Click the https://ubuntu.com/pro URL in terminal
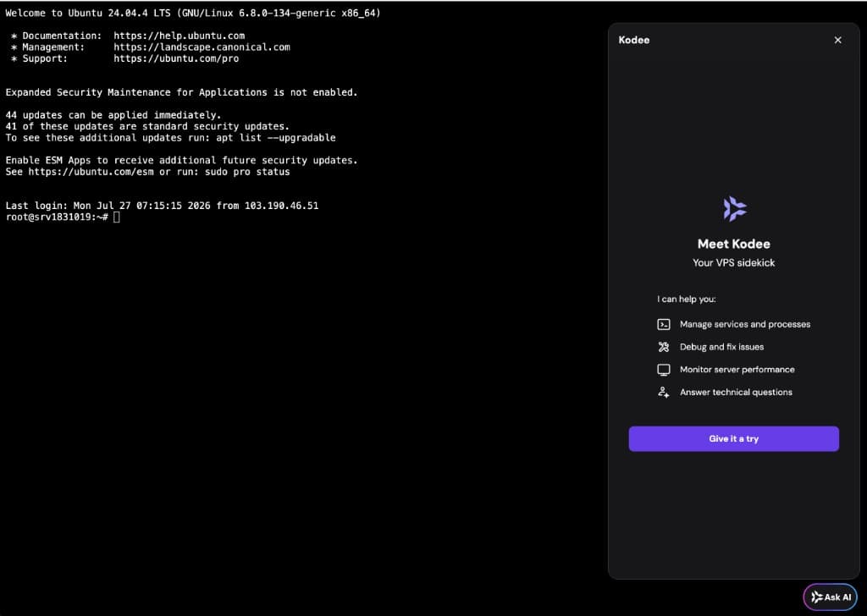The image size is (867, 616). (176, 58)
